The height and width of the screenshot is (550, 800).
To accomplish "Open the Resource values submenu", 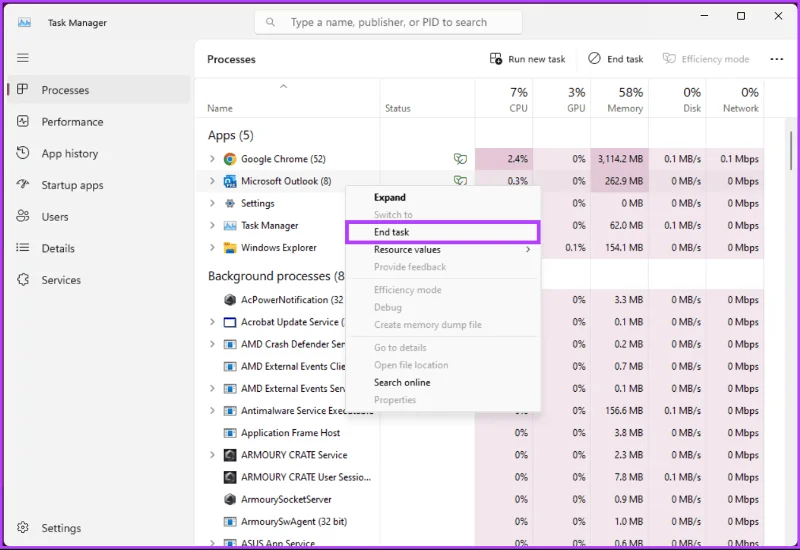I will pos(443,249).
